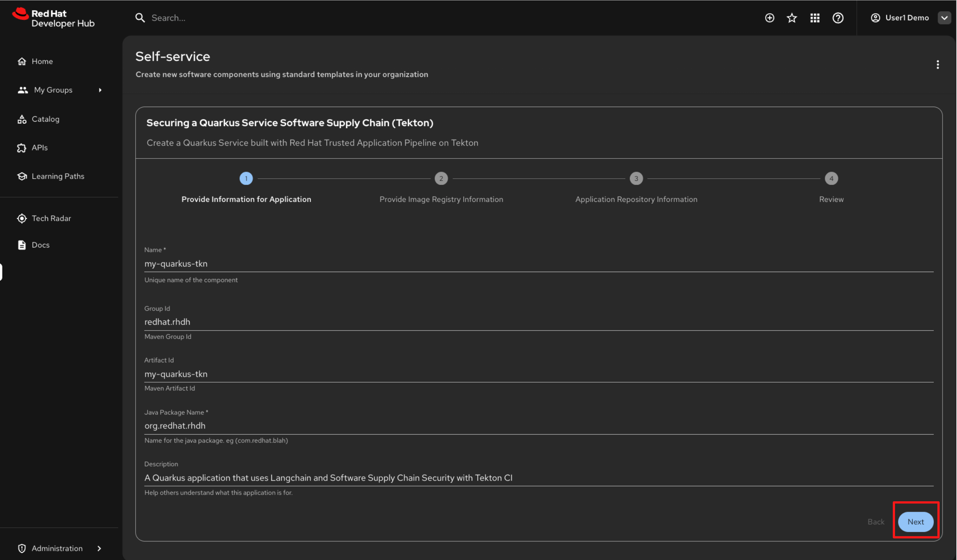Open the application launcher grid icon
Screen dimensions: 957x560
tap(815, 18)
